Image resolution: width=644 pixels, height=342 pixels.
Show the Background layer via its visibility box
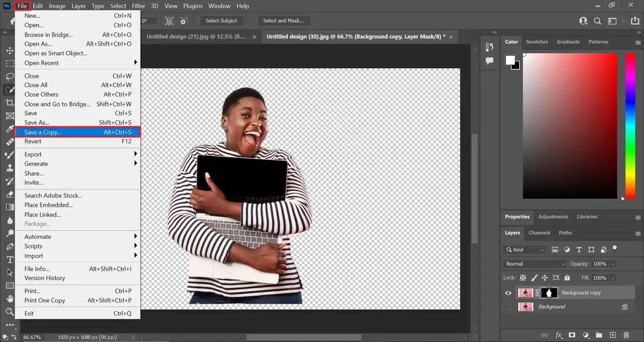[x=508, y=307]
